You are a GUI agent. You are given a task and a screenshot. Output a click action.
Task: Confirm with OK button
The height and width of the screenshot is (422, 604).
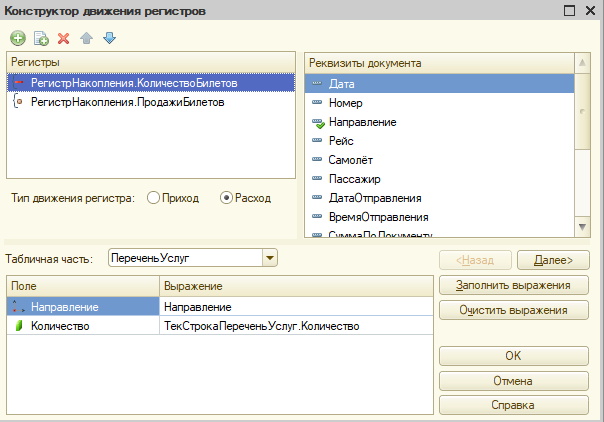tap(514, 356)
